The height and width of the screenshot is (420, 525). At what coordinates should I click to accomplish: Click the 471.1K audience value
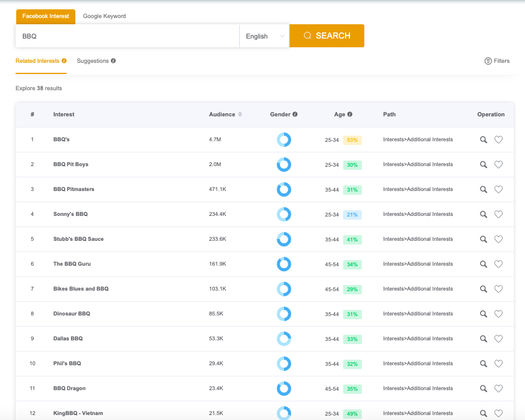(x=217, y=189)
